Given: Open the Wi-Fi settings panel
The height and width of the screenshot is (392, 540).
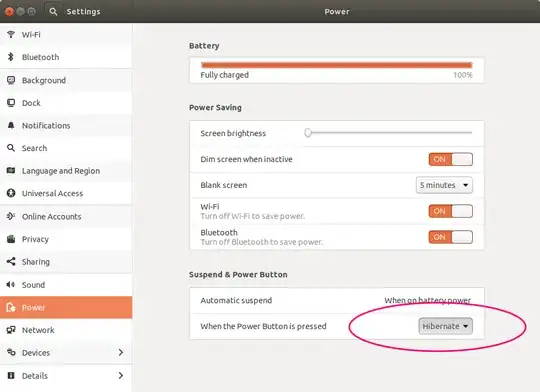Looking at the screenshot, I should coord(66,34).
